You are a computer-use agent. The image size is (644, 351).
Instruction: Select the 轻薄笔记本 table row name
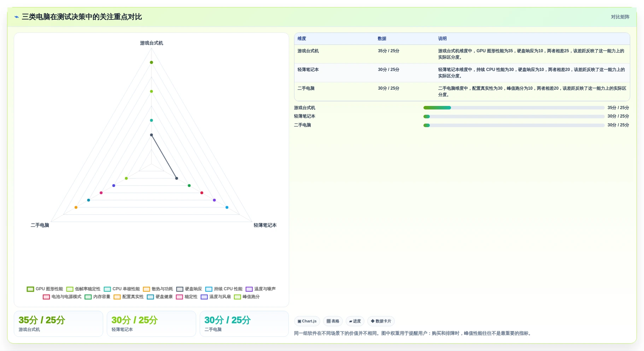[x=308, y=70]
